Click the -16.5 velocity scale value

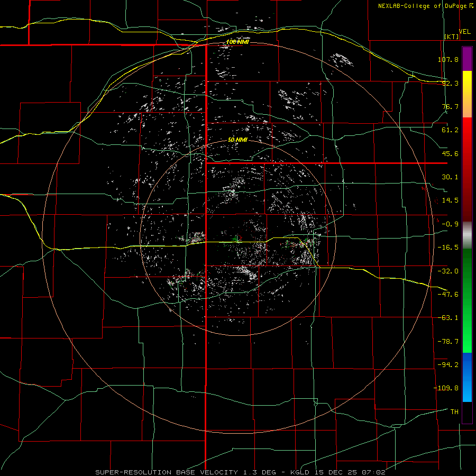[x=448, y=248]
